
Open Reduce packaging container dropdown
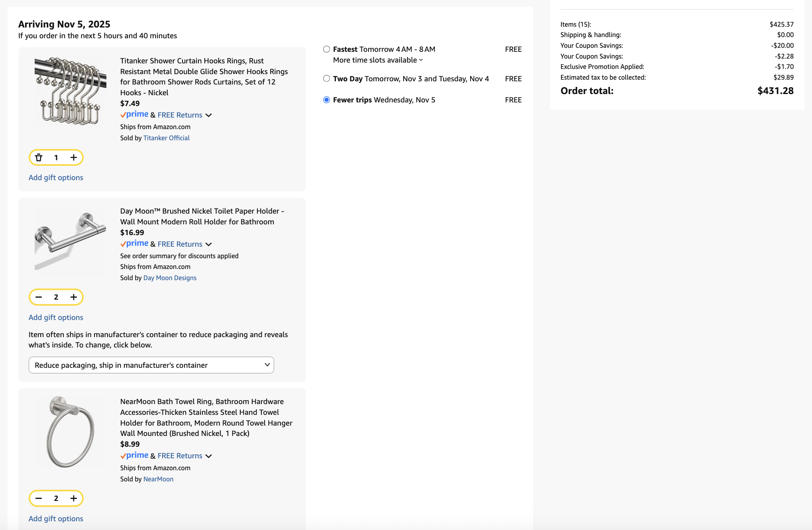click(151, 365)
